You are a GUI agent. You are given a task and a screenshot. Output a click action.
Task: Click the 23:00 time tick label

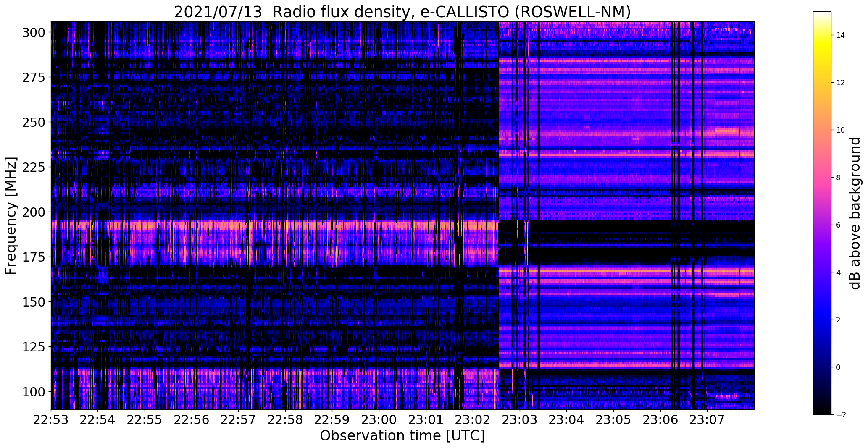click(379, 420)
